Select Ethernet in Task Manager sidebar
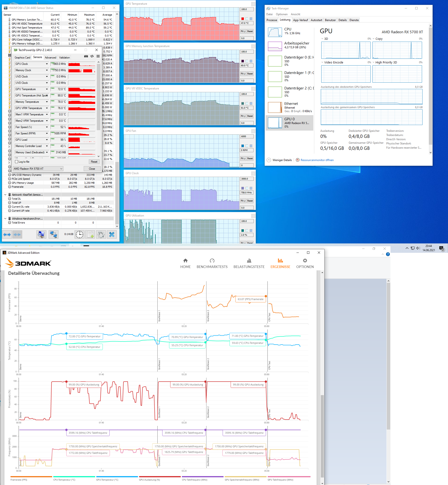 (x=290, y=107)
